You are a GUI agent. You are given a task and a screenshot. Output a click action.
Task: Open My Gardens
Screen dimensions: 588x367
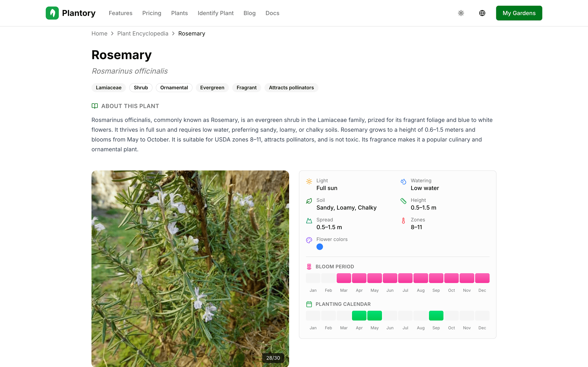click(519, 13)
